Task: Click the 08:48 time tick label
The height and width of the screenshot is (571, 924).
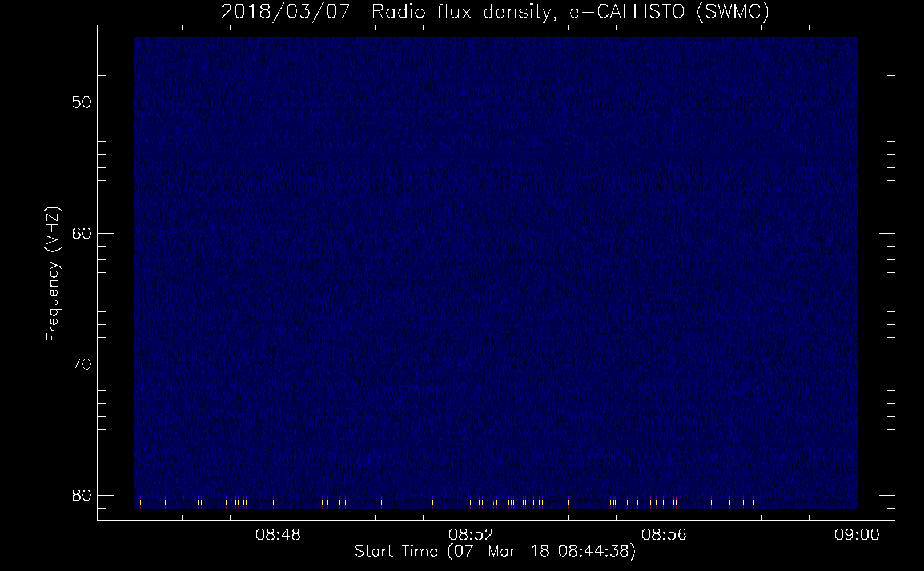Action: pyautogui.click(x=279, y=536)
